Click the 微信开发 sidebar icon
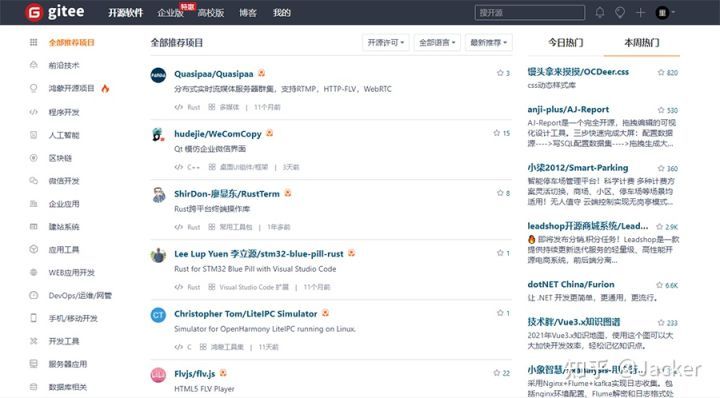 point(34,181)
